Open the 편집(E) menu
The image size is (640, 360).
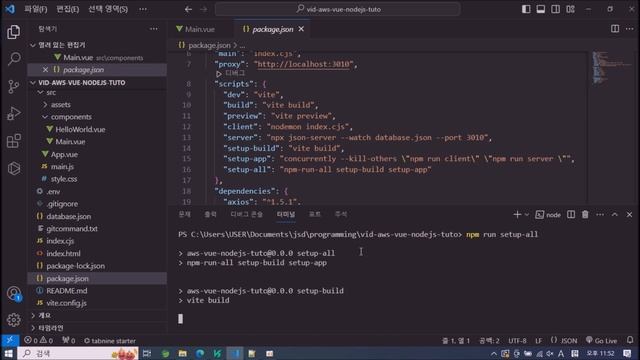(67, 9)
